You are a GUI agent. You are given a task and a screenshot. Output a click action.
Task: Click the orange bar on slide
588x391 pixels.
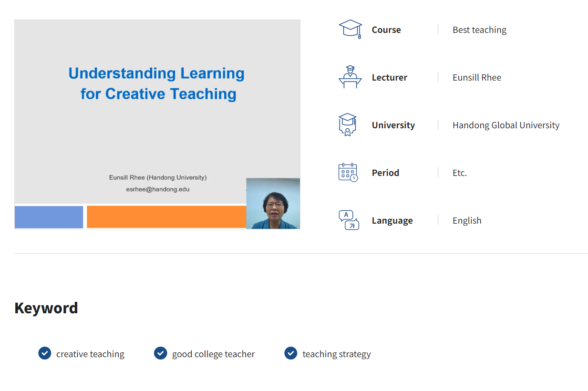pos(166,217)
